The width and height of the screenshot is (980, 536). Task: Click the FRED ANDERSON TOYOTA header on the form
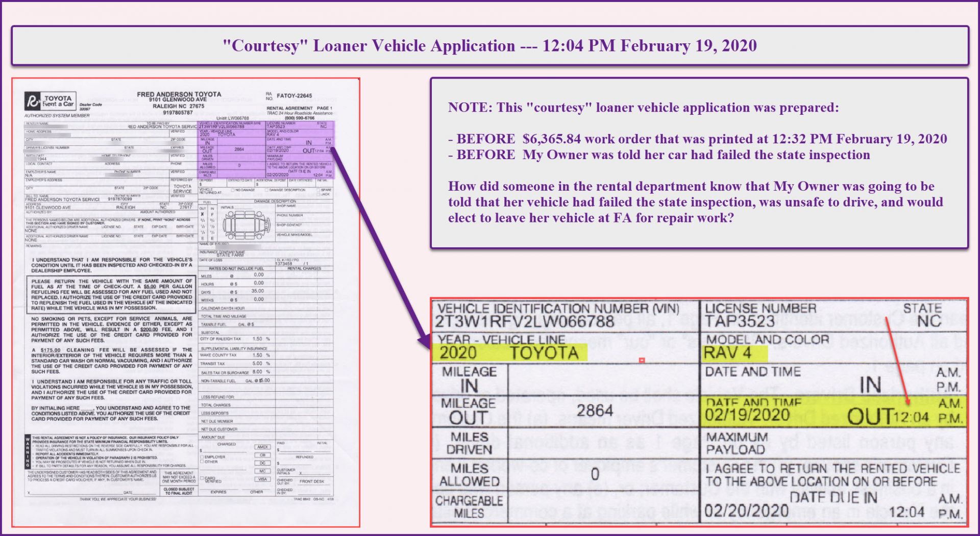click(x=179, y=94)
